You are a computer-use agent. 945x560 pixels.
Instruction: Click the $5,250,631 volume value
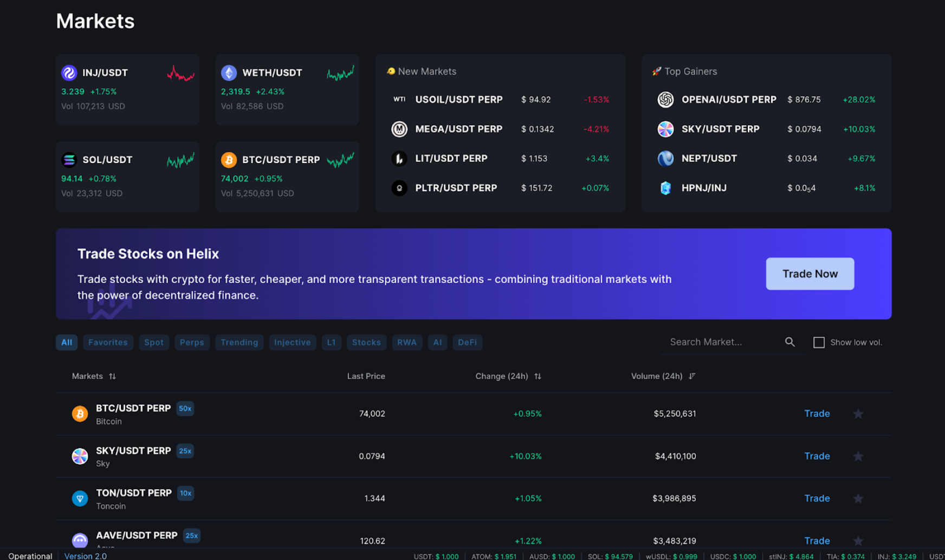pos(675,414)
